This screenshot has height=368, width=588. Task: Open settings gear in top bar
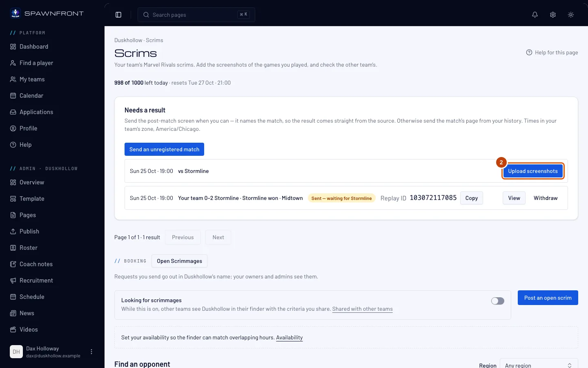click(x=553, y=15)
